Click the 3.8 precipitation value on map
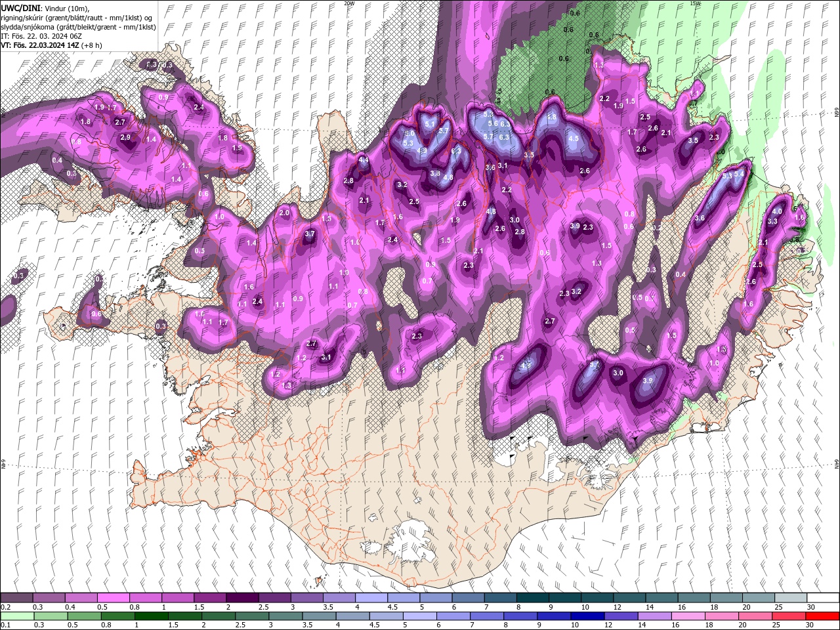This screenshot has width=840, height=630. click(435, 173)
